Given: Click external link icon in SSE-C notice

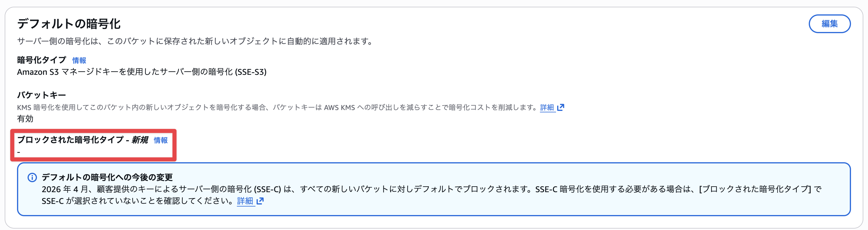Looking at the screenshot, I should pyautogui.click(x=260, y=201).
